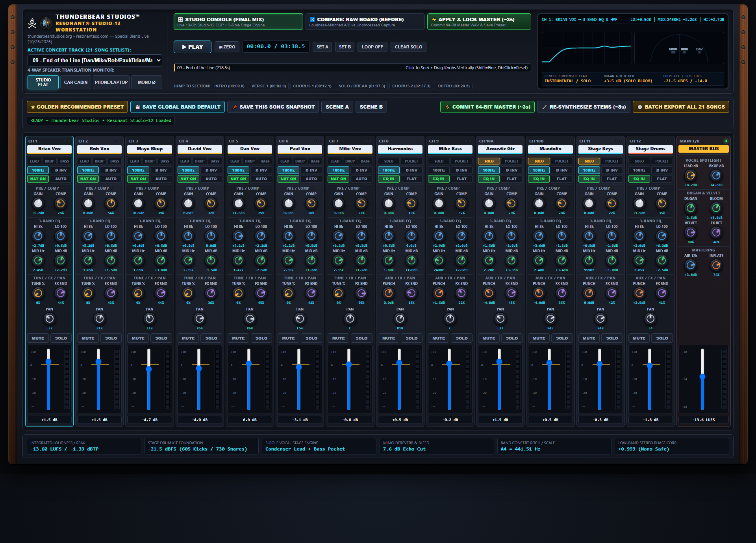The image size is (756, 543).
Task: Select LEAD role on Brian Vox
Action: click(34, 161)
